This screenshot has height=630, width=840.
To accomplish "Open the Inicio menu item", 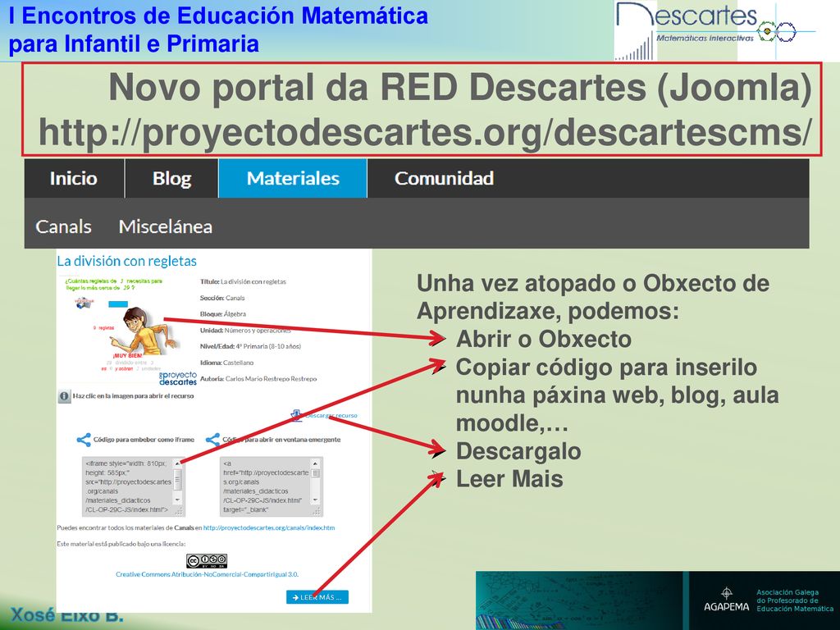I will (x=74, y=178).
